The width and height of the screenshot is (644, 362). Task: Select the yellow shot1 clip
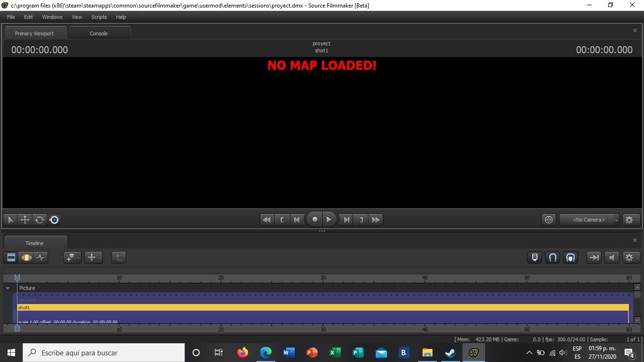(323, 307)
